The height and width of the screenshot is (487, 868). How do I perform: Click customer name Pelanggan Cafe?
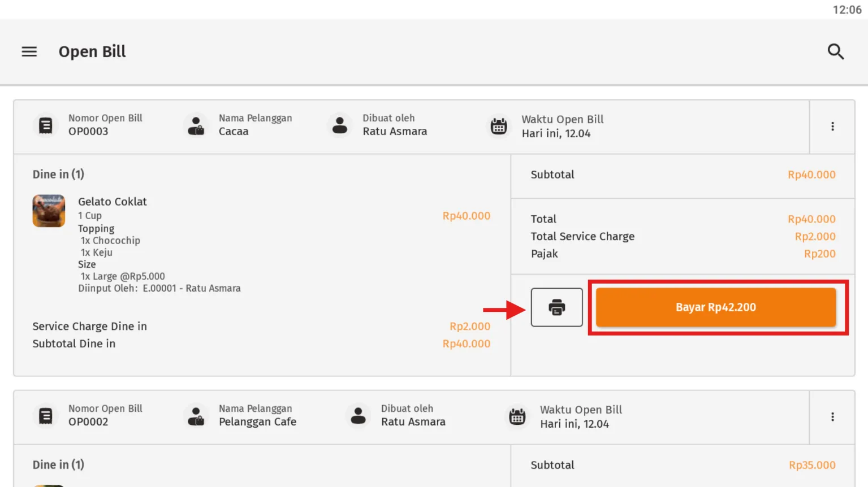click(257, 422)
